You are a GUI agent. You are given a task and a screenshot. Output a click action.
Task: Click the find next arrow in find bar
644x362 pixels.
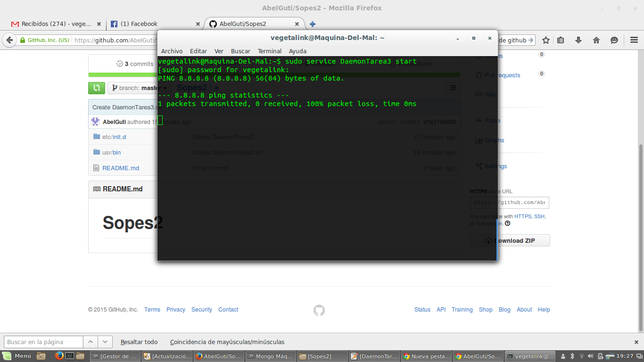105,342
